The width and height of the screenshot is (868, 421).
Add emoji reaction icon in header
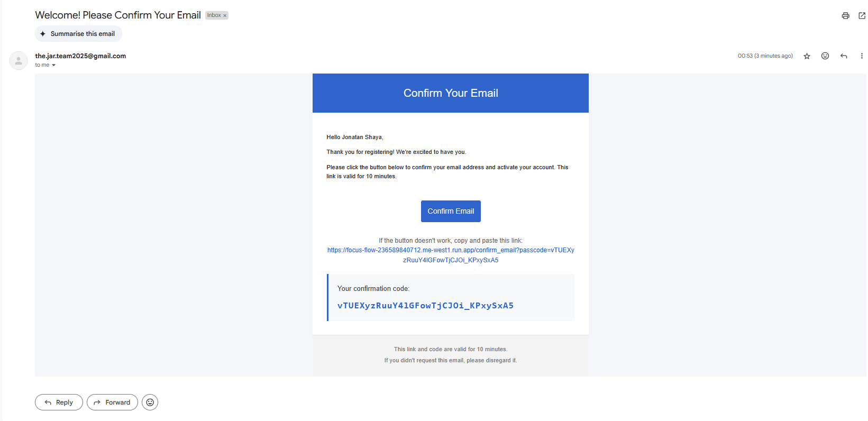pos(825,56)
